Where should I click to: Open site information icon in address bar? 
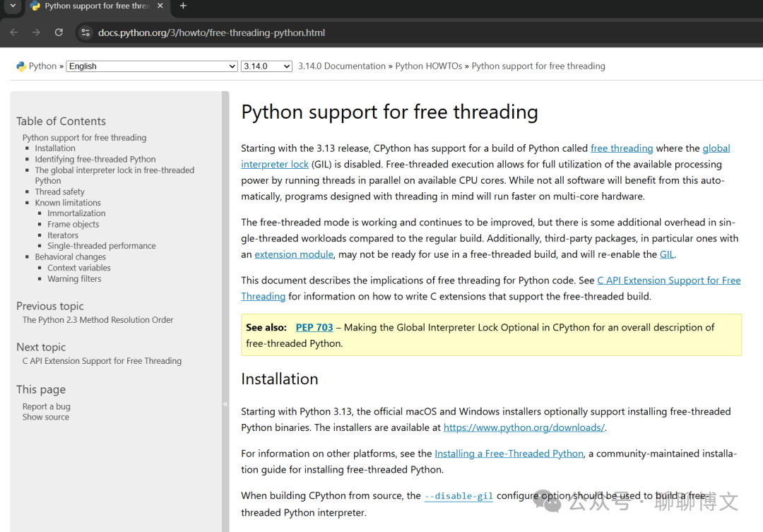pyautogui.click(x=85, y=32)
